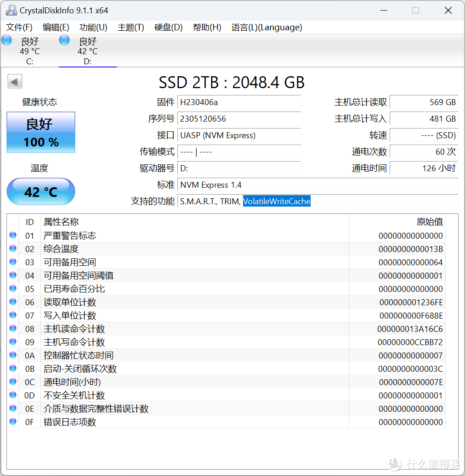Viewport: 465px width, 476px height.
Task: Click the SSD 2TB : 2048.4 GB title
Action: point(232,82)
